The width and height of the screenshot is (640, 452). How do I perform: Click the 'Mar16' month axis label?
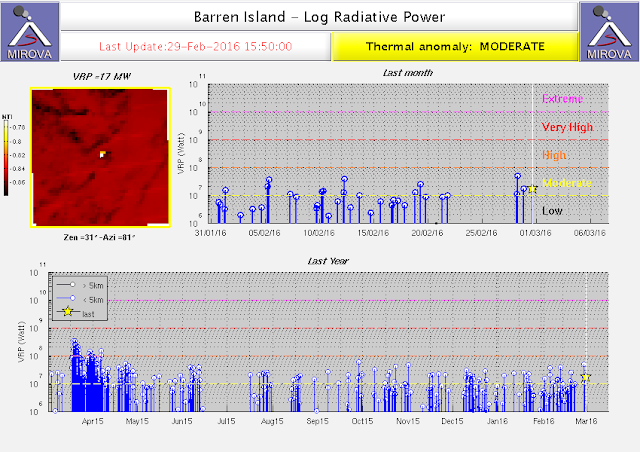pyautogui.click(x=586, y=421)
